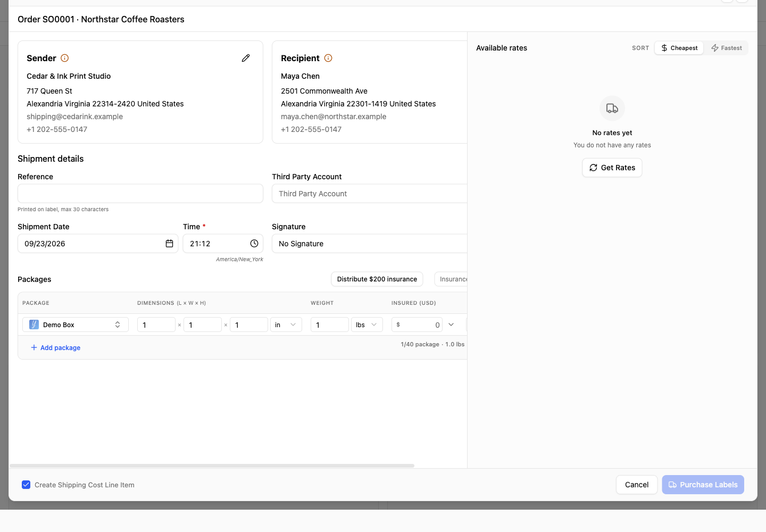Open the Recipient info icon
Viewport: 766px width, 532px height.
click(x=328, y=58)
